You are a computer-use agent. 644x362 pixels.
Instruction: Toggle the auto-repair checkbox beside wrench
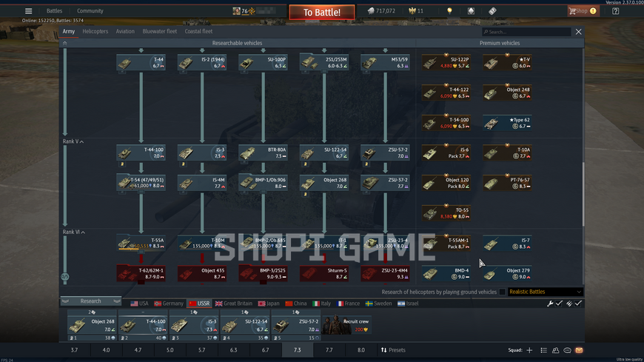pyautogui.click(x=559, y=304)
